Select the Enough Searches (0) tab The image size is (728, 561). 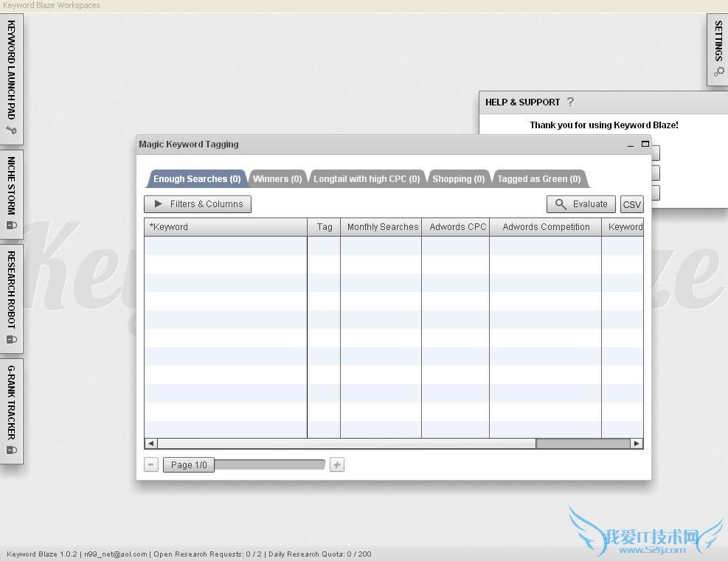(x=197, y=179)
